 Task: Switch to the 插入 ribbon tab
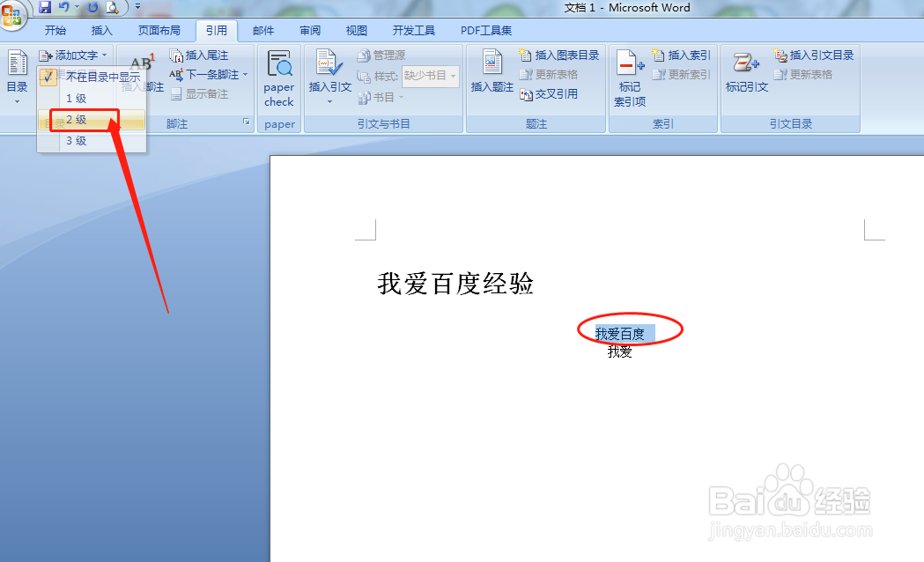(102, 31)
